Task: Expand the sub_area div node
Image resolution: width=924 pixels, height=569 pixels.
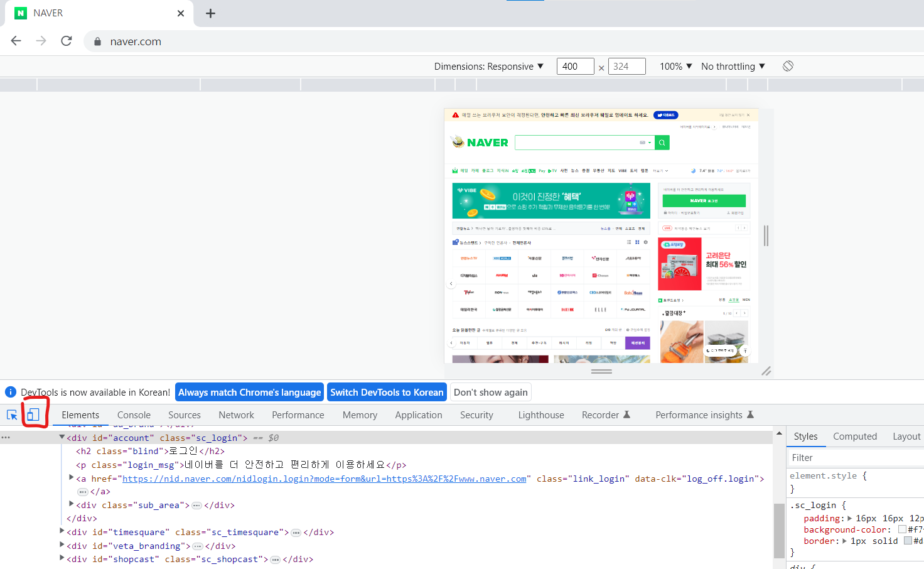Action: [x=72, y=504]
